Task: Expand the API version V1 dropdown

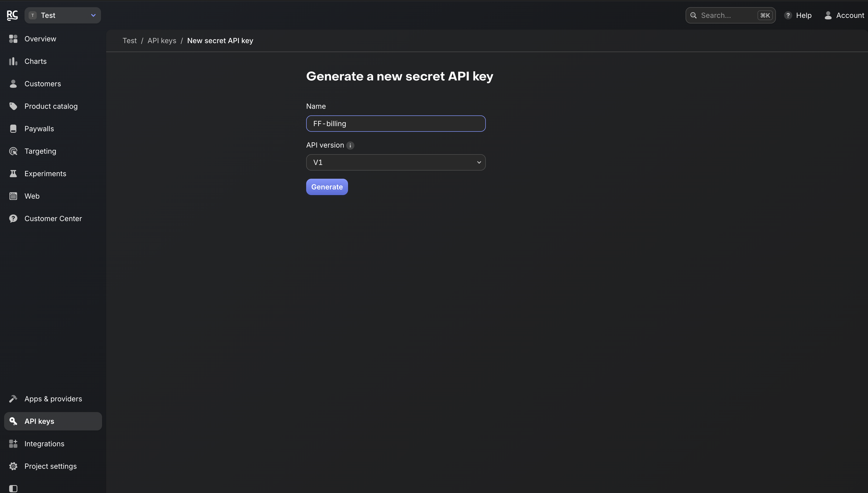Action: click(x=395, y=163)
